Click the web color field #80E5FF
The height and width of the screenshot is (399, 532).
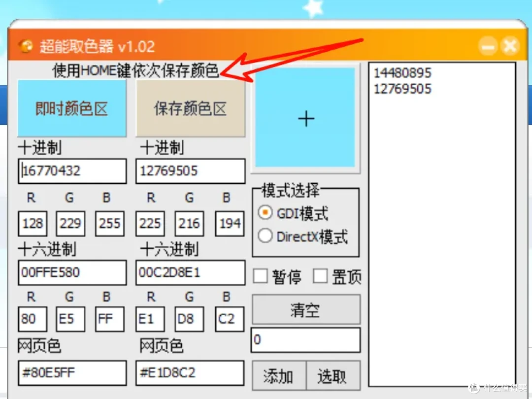click(x=72, y=373)
